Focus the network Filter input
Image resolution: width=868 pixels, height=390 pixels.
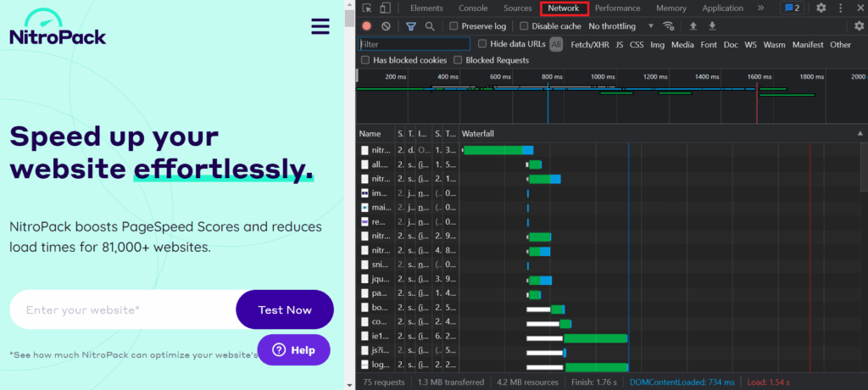click(x=414, y=44)
